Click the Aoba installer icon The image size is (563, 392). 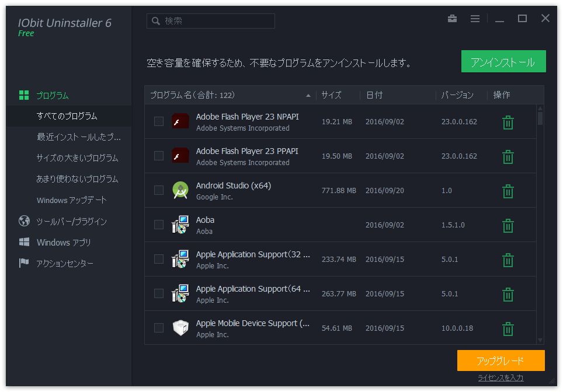click(180, 225)
